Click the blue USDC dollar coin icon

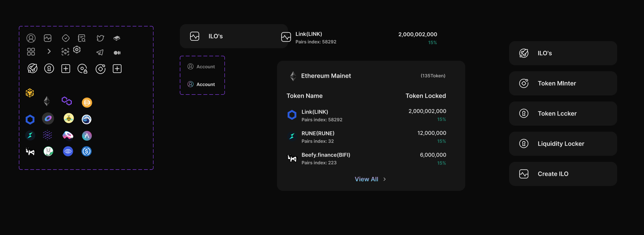(x=87, y=151)
